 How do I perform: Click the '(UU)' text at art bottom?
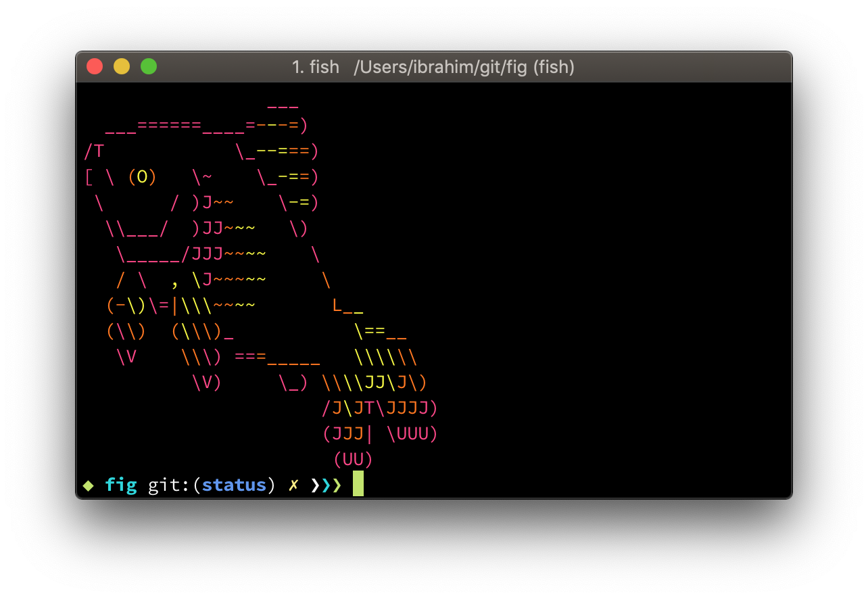354,460
